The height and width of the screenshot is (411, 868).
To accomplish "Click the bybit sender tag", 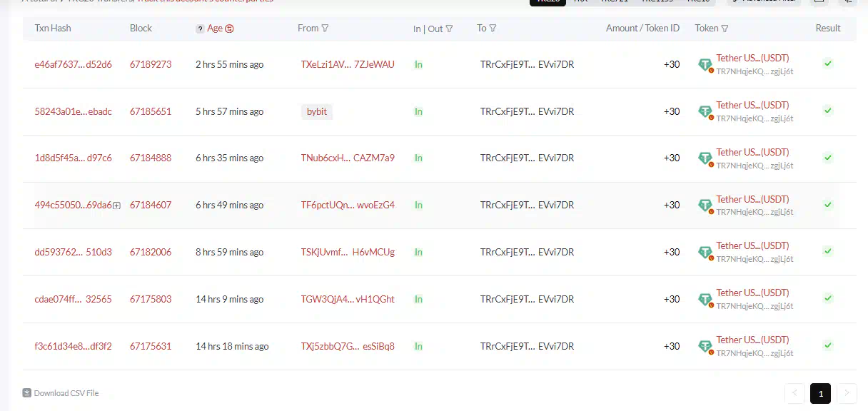I will tap(318, 111).
